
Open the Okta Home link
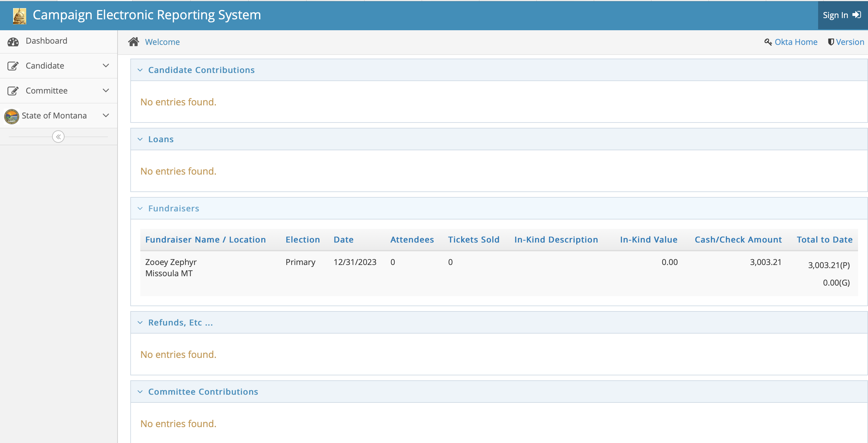796,42
